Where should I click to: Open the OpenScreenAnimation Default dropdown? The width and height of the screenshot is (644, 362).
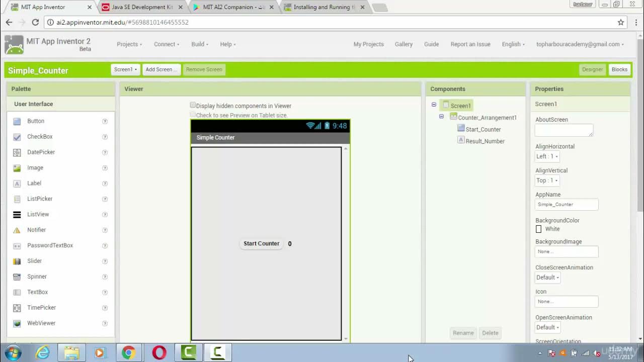547,327
